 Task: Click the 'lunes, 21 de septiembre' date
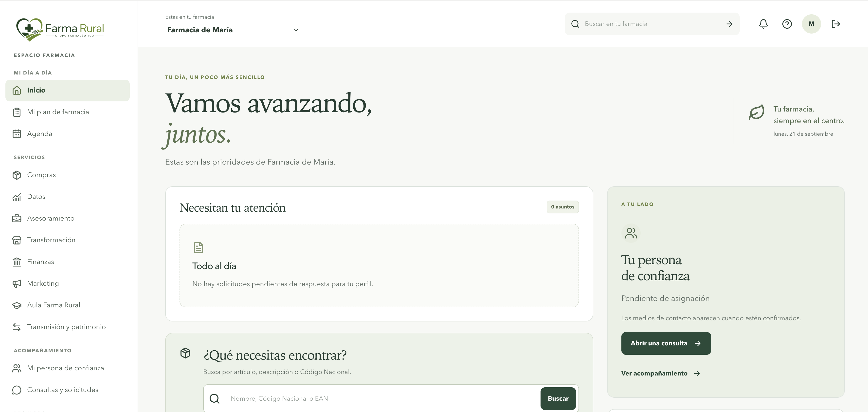coord(803,134)
